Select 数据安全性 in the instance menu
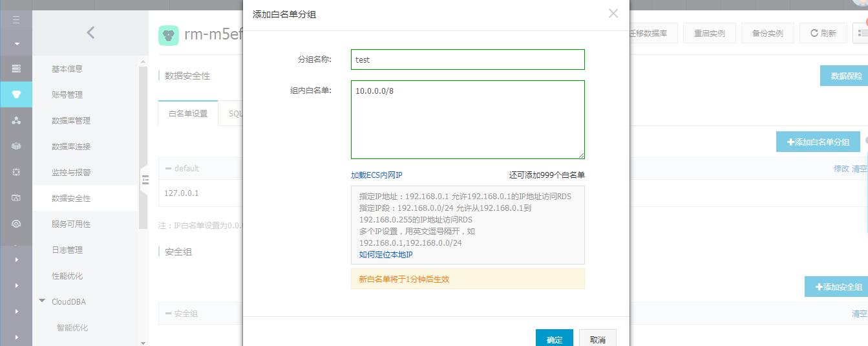868x346 pixels. 71,198
